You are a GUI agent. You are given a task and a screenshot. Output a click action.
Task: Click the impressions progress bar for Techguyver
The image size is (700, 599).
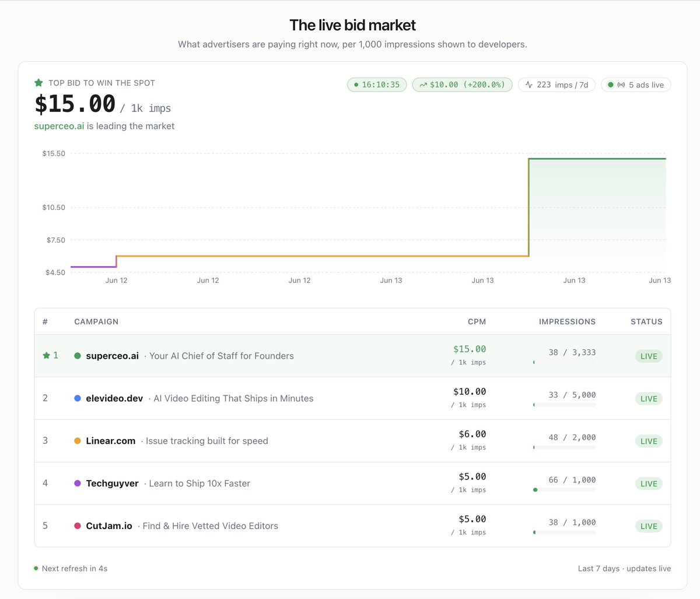(565, 490)
